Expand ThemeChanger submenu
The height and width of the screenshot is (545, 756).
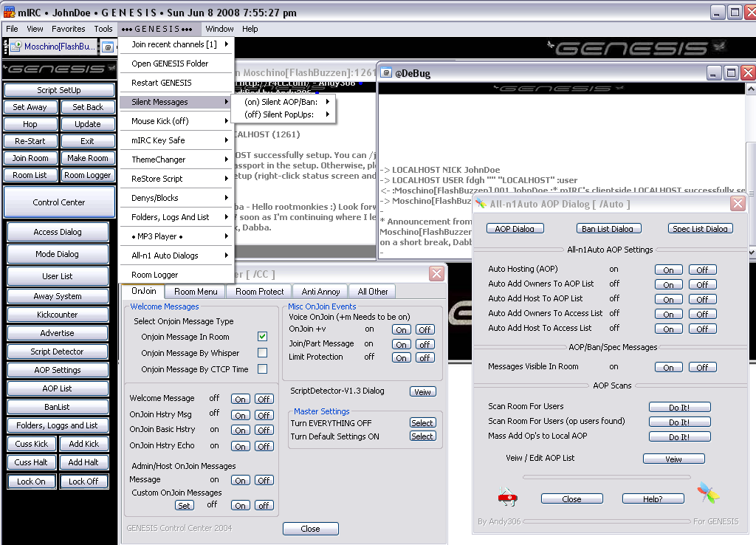176,160
